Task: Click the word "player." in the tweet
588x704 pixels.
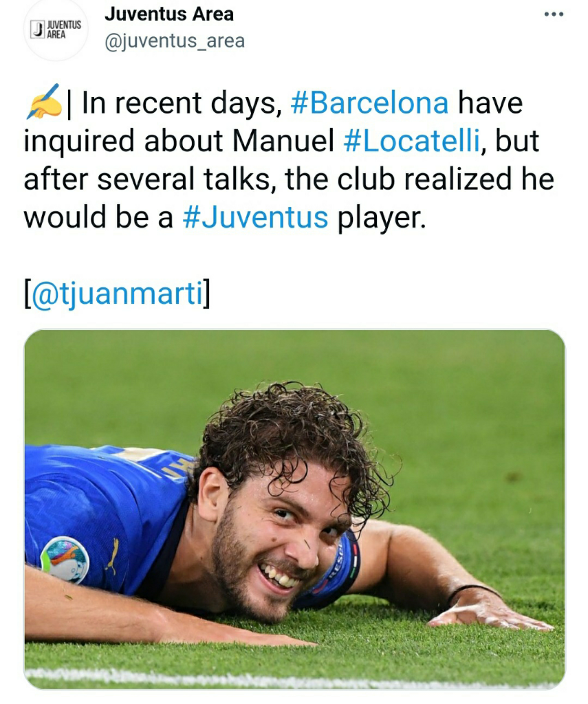Action: pos(382,217)
